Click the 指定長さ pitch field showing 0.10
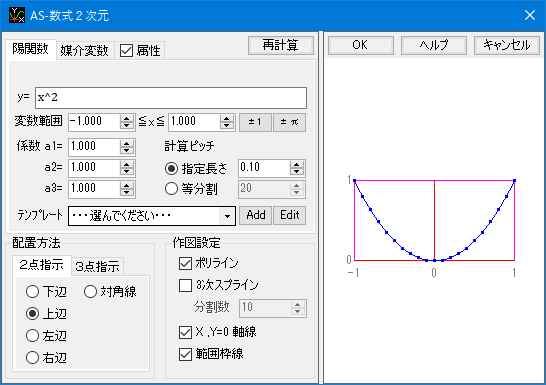The image size is (546, 385). [264, 168]
